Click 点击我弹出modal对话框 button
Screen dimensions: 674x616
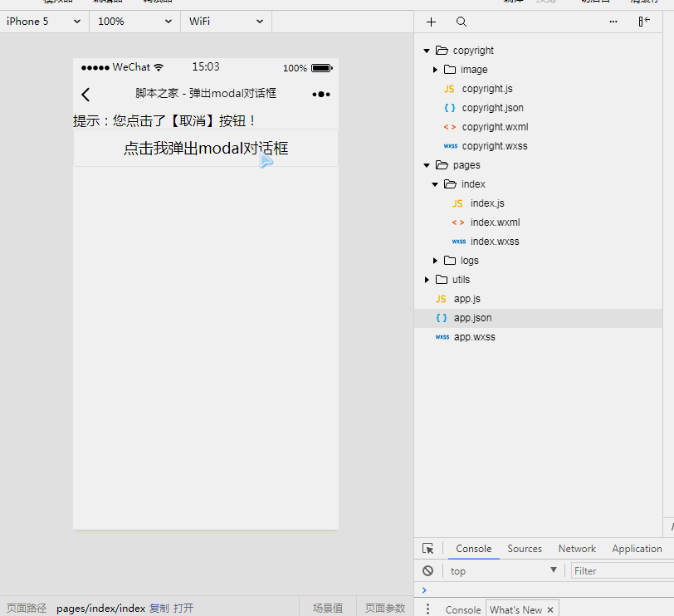[x=206, y=148]
